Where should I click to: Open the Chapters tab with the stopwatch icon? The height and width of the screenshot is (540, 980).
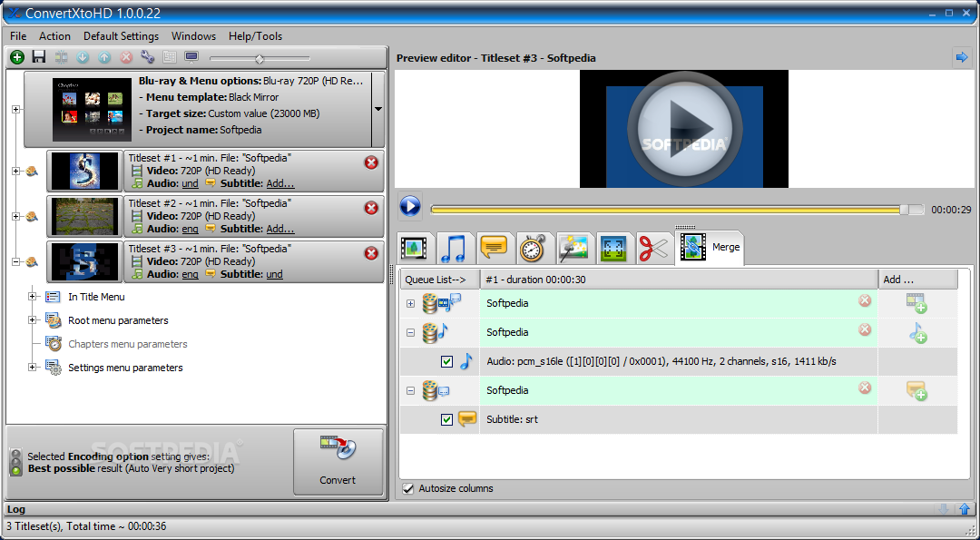pos(534,248)
